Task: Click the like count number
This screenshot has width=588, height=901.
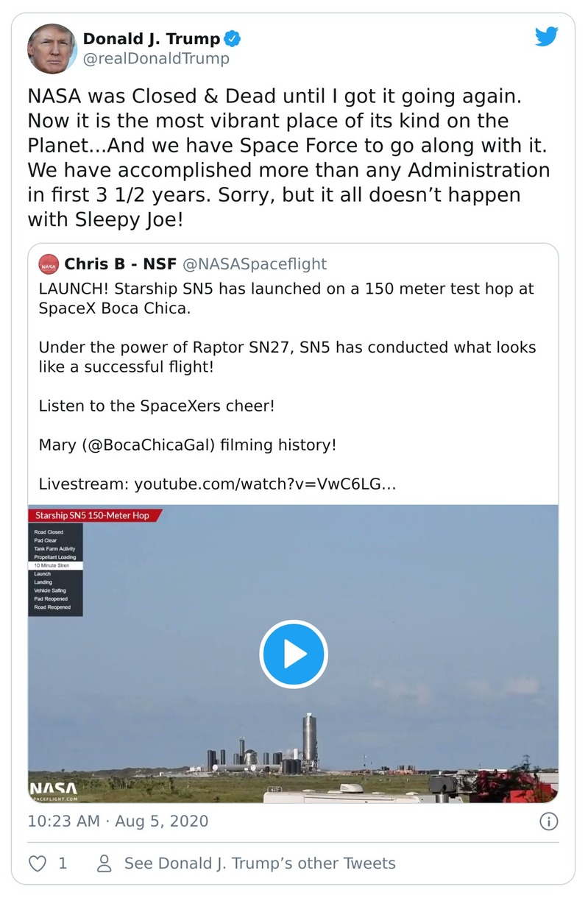Action: point(63,863)
